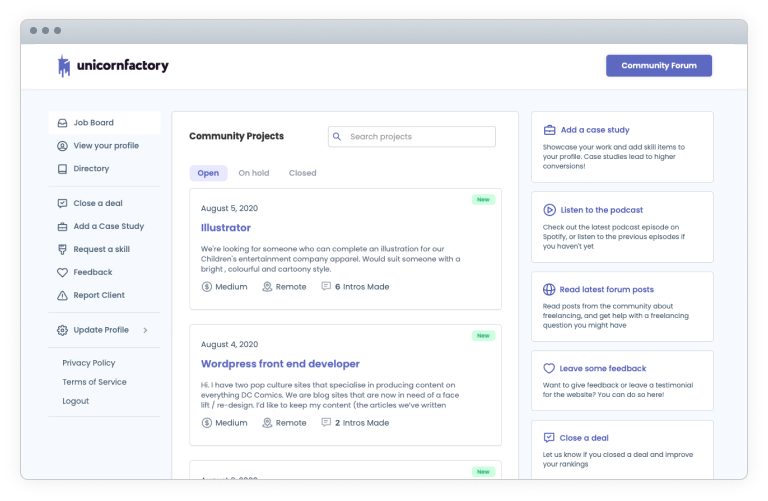Screen dimensions: 768x501
Task: Click the podcast play icon
Action: 549,210
